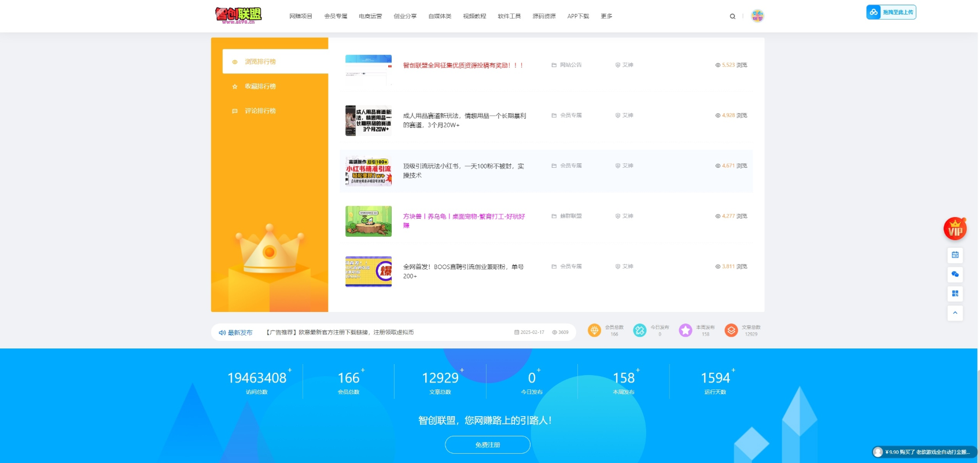Click the 最新发布 speaker icon
The height and width of the screenshot is (463, 980).
pos(222,333)
